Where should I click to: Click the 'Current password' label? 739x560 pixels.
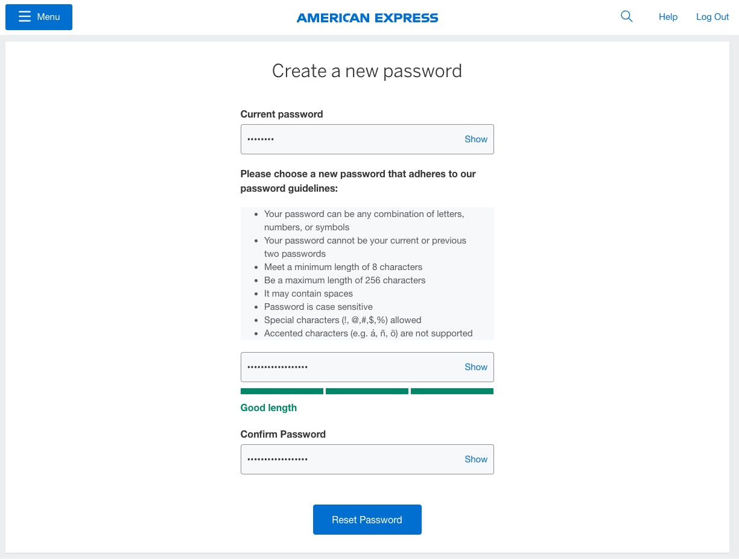pos(281,114)
